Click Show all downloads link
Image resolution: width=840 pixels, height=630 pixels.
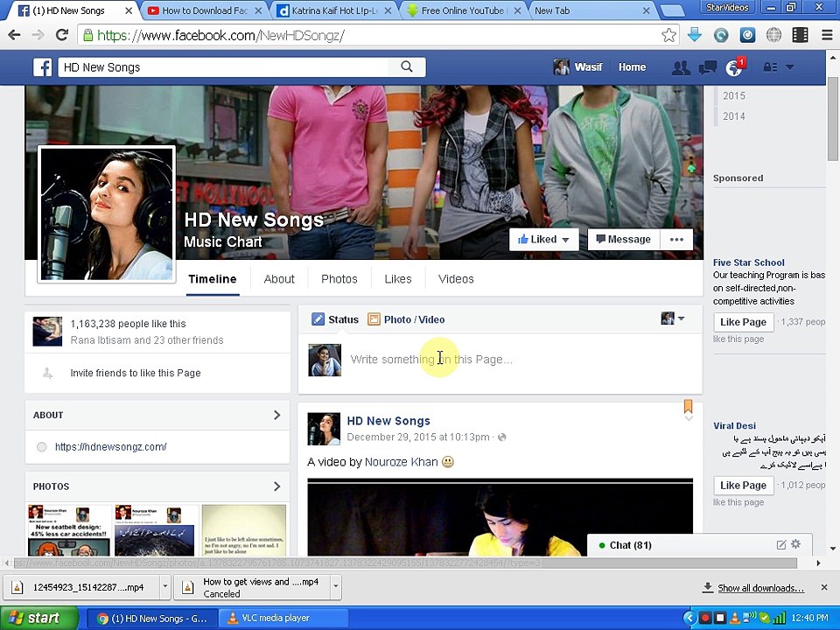tap(760, 588)
